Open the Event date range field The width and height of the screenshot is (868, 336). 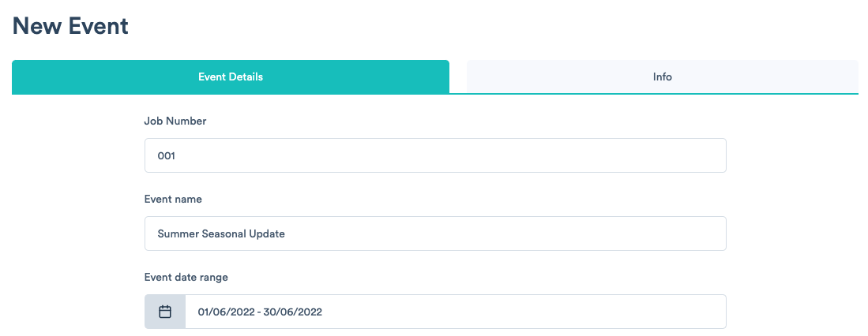pyautogui.click(x=455, y=312)
